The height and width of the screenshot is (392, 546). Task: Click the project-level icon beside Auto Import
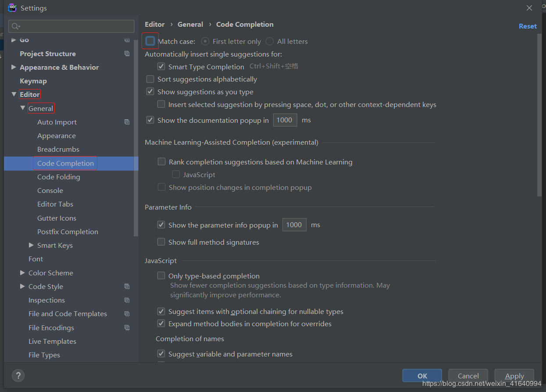[127, 122]
